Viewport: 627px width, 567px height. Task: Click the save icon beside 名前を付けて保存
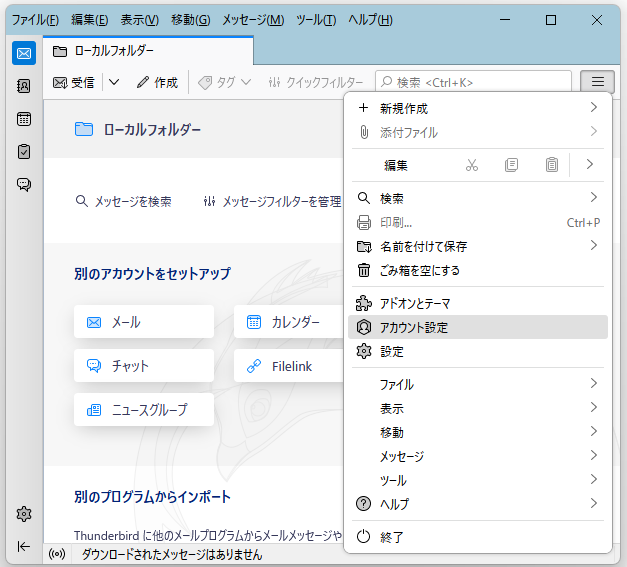tap(363, 246)
